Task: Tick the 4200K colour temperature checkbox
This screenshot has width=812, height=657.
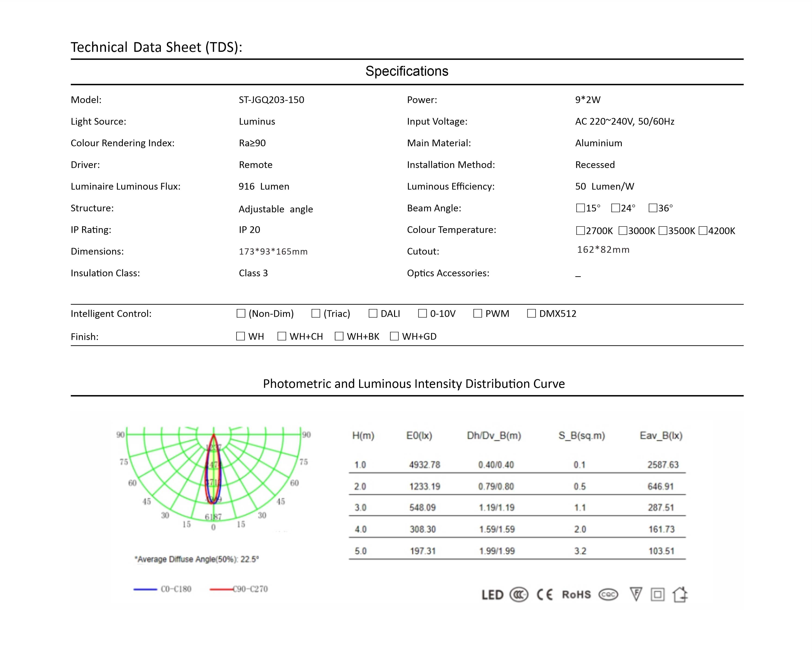Action: pyautogui.click(x=703, y=231)
